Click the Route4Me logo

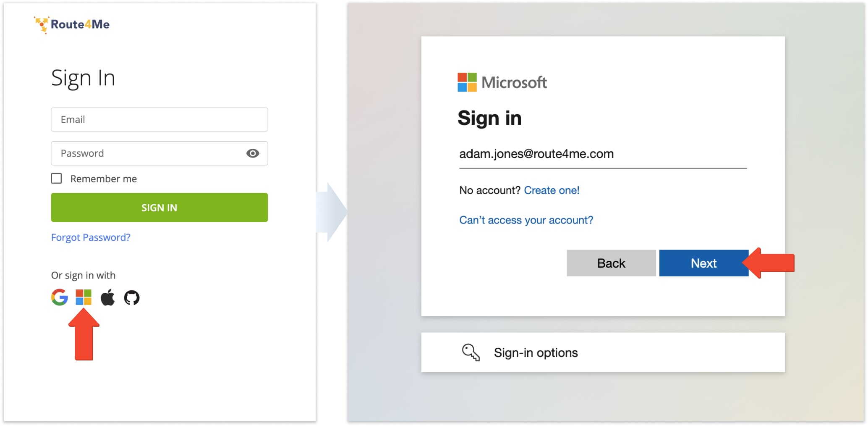pyautogui.click(x=72, y=24)
